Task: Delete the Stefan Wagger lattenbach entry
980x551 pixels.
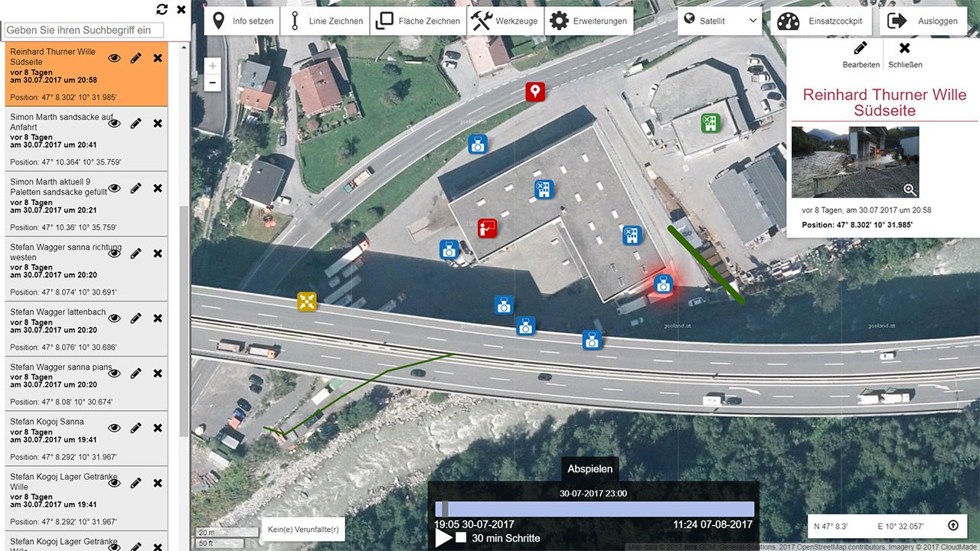Action: coord(158,318)
